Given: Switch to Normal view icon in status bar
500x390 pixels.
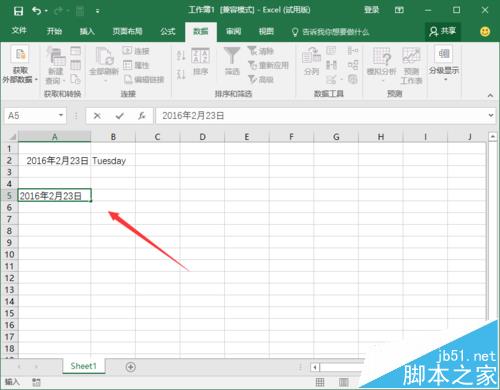Looking at the screenshot, I should click(320, 382).
